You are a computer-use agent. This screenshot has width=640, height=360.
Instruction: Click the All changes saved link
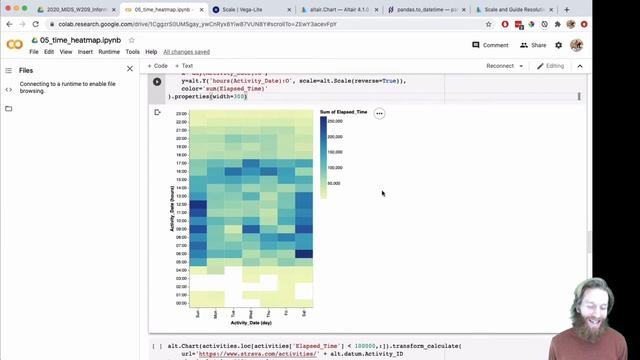click(187, 52)
